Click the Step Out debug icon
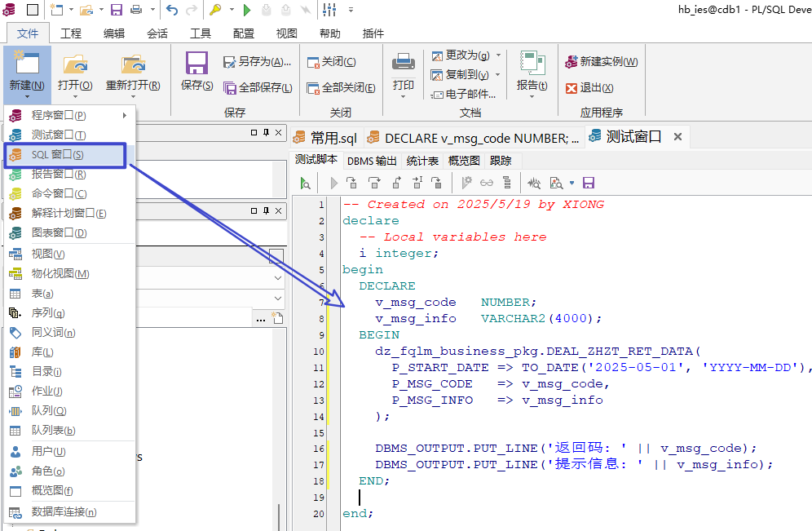812x531 pixels. 397,183
